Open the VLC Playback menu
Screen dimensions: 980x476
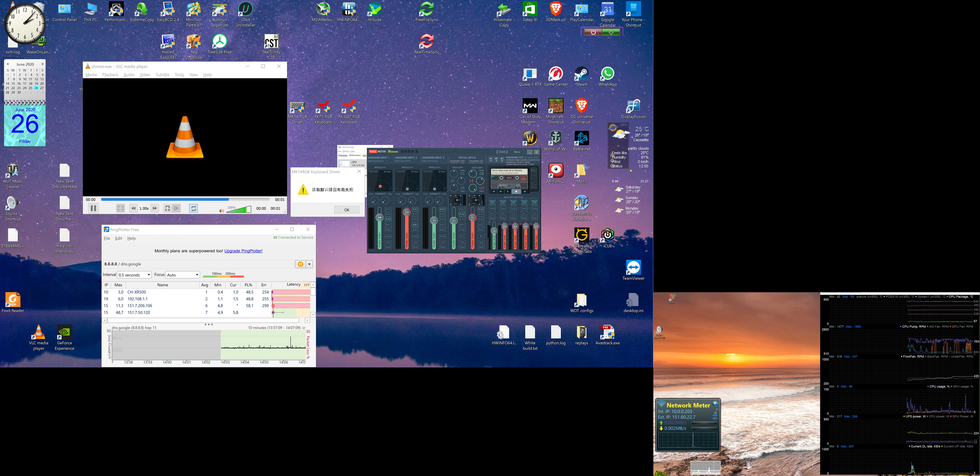pyautogui.click(x=110, y=75)
